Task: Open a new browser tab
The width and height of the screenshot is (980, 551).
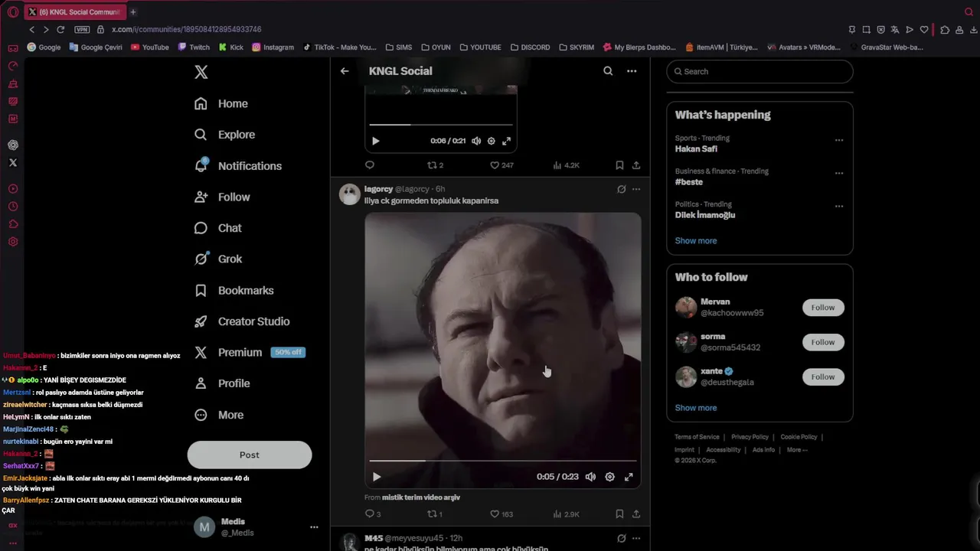Action: click(132, 11)
